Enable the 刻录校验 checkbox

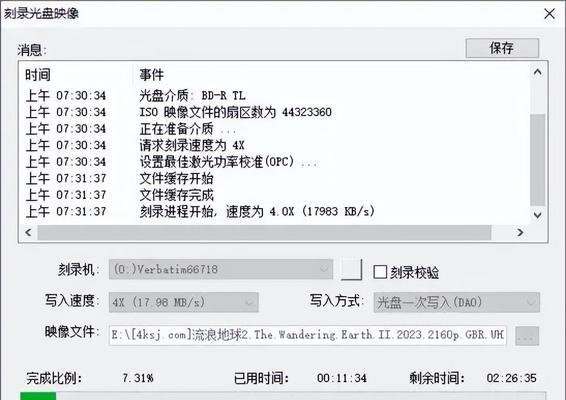(x=380, y=272)
